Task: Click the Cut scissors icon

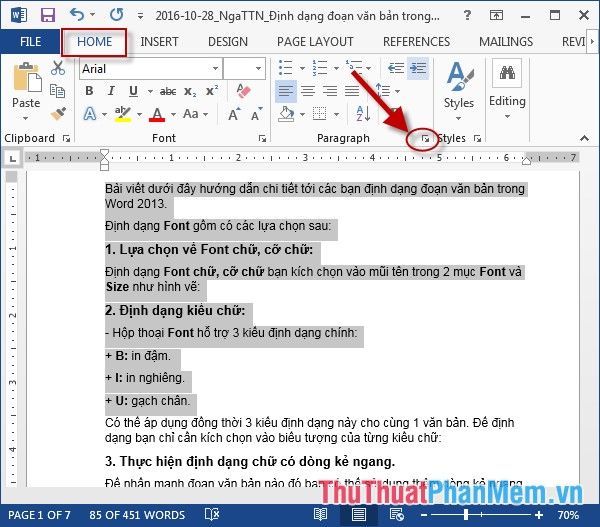Action: click(x=58, y=68)
